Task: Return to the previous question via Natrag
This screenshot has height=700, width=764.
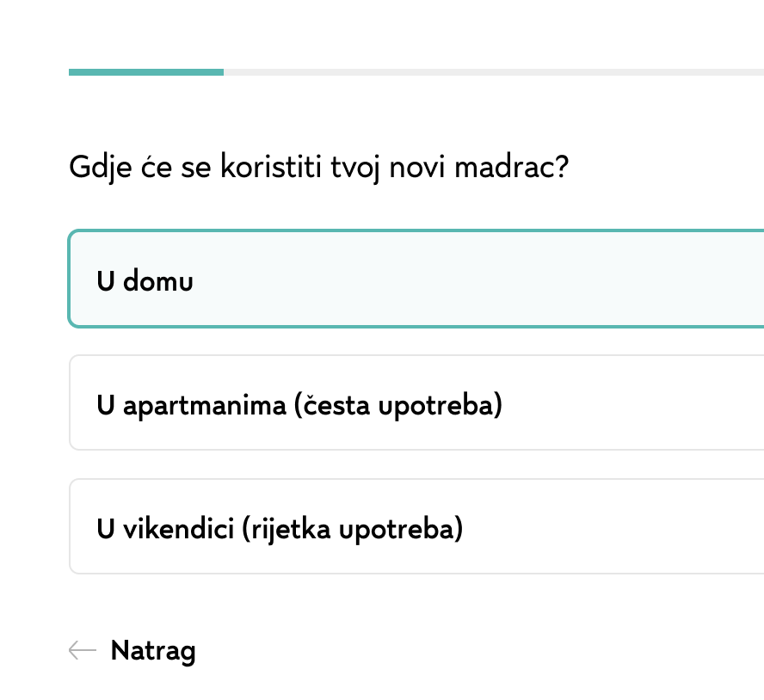Action: pos(153,650)
